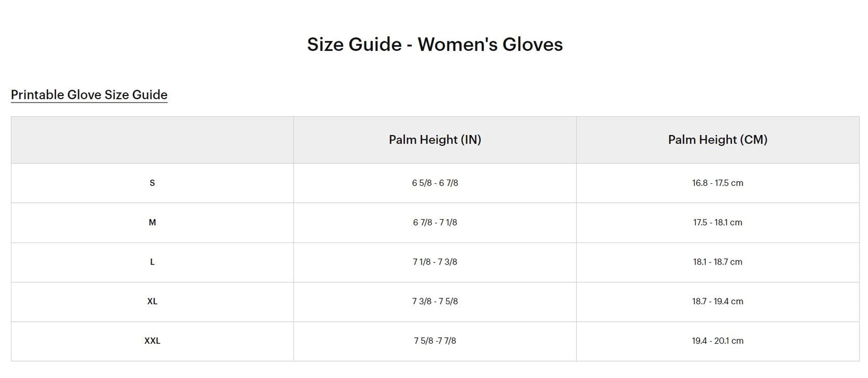Image resolution: width=868 pixels, height=378 pixels.
Task: Click the 16.8 - 17.5 cm cell
Action: (717, 183)
